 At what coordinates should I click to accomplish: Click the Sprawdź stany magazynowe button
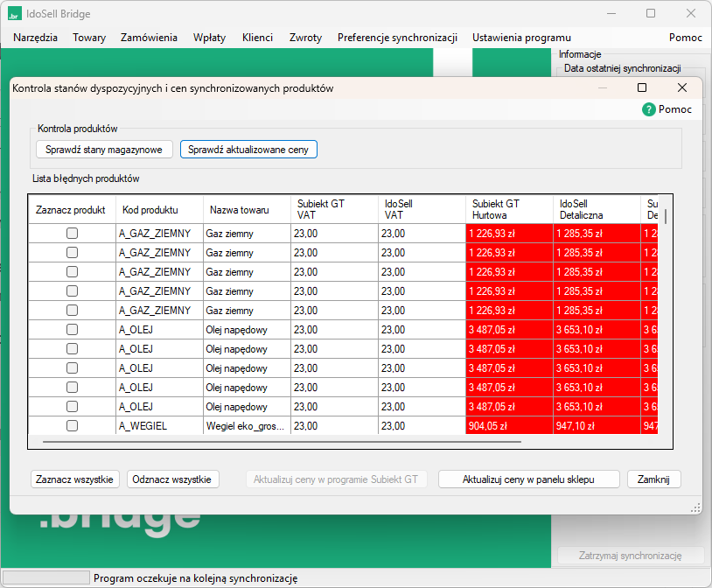coord(104,150)
